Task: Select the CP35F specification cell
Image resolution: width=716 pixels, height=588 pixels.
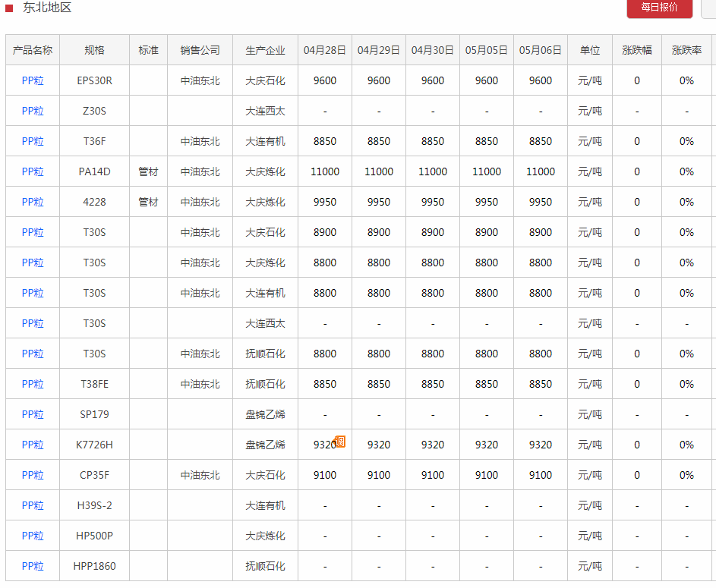Action: (94, 475)
